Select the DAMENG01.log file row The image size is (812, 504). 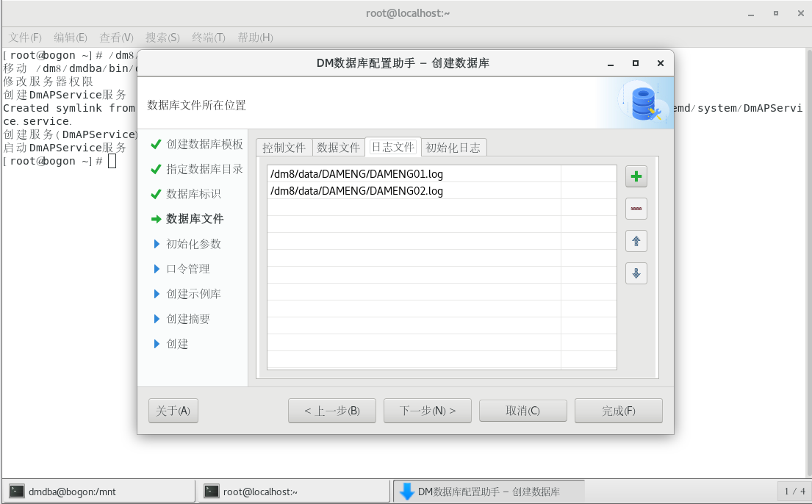[x=442, y=174]
